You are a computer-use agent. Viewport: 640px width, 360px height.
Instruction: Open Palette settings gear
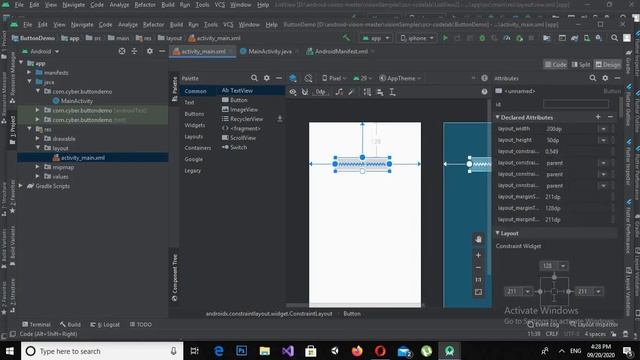(267, 78)
